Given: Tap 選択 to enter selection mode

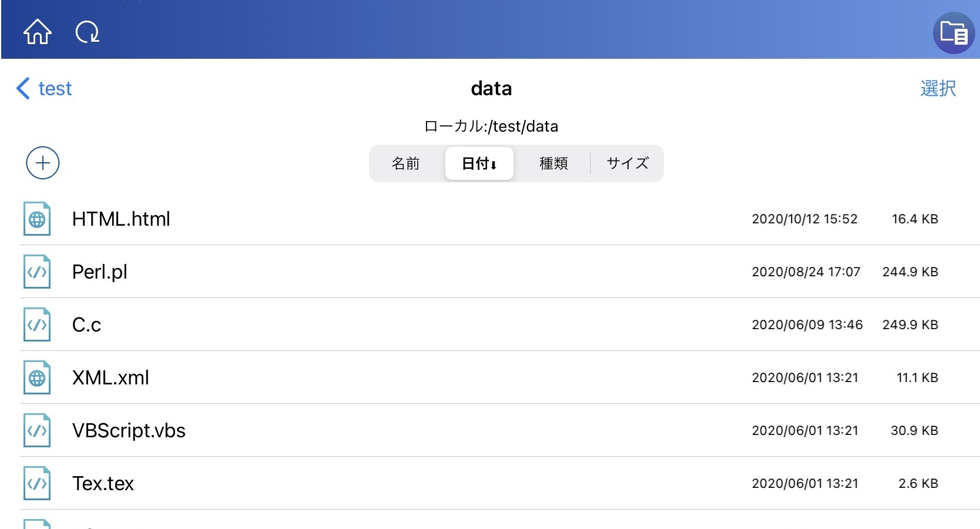Looking at the screenshot, I should [x=937, y=88].
